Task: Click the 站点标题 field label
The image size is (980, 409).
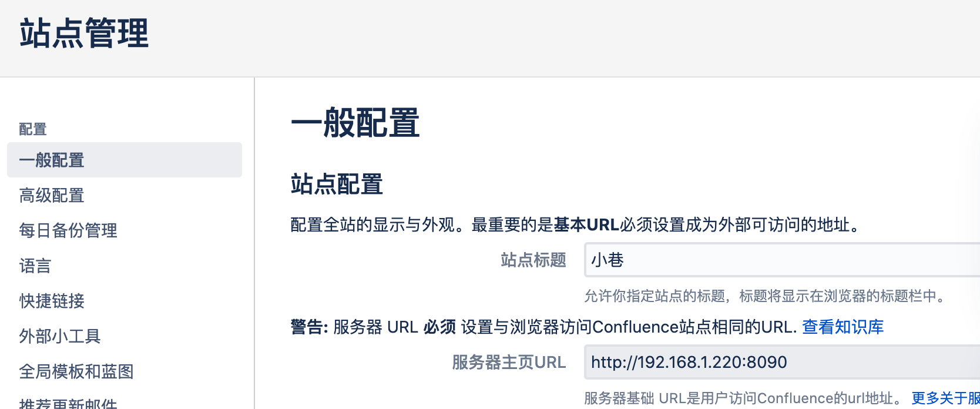Action: 533,260
